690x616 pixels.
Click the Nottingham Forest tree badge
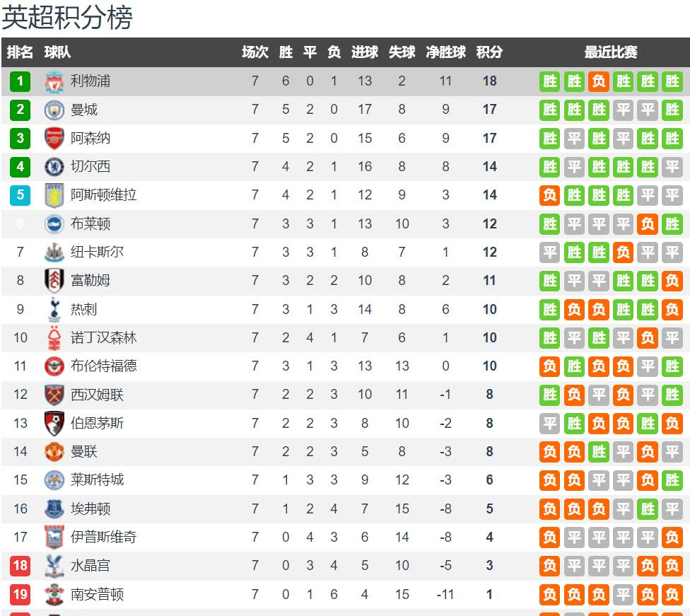[54, 338]
